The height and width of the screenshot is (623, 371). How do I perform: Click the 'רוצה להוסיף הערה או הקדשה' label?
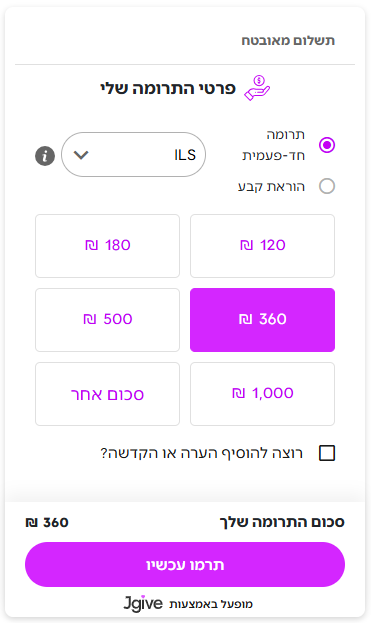coord(202,453)
